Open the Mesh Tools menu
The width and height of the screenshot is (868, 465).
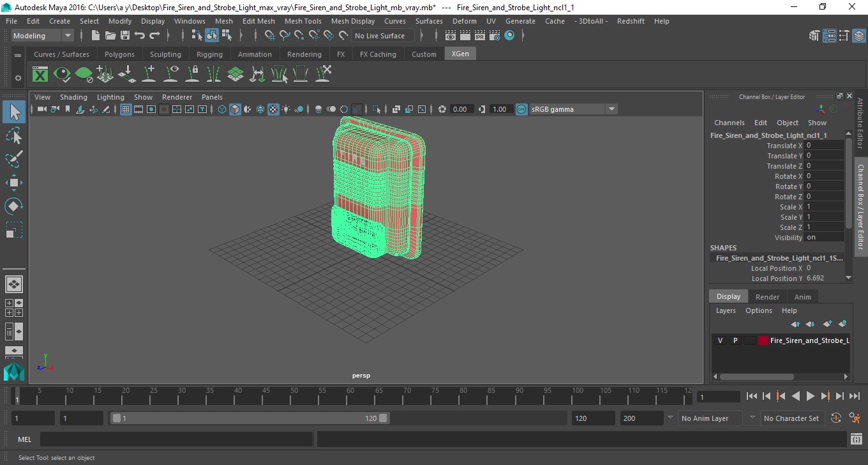point(303,21)
